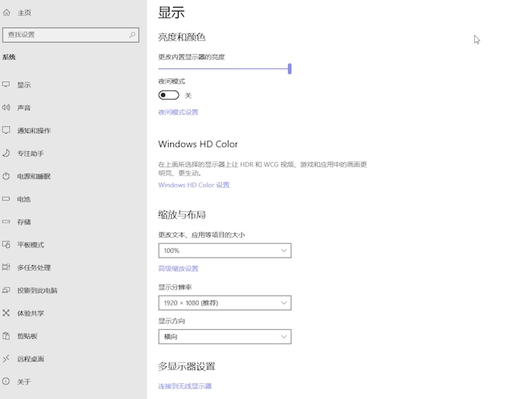532x399 pixels.
Task: Click the Sound speaker icon
Action: 6,108
